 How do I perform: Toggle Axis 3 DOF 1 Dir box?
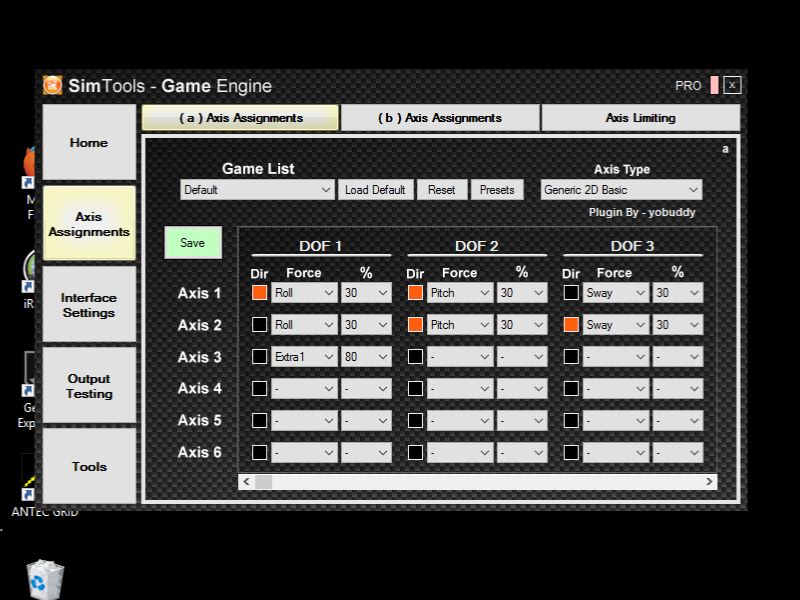[x=259, y=357]
